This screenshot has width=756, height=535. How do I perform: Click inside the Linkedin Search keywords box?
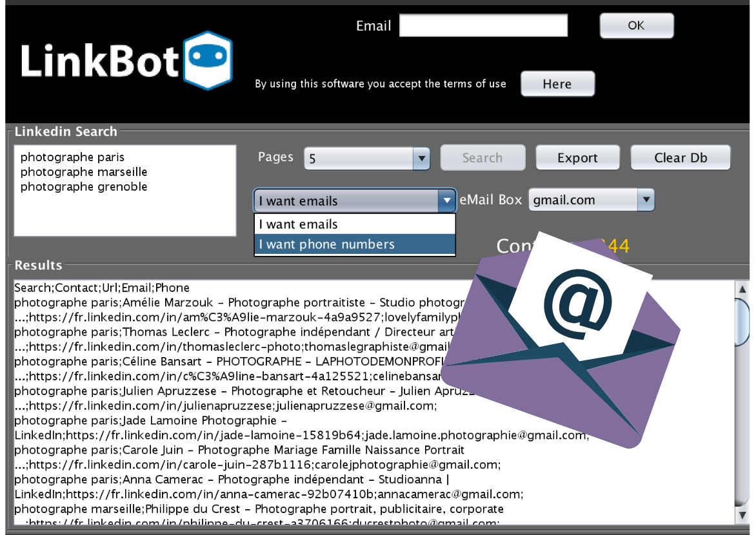[x=125, y=190]
